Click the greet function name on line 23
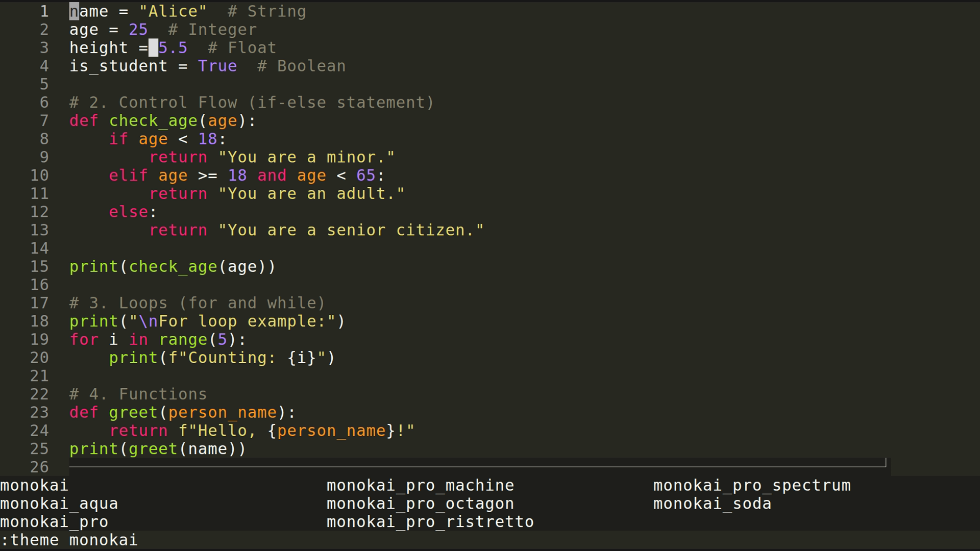This screenshot has width=980, height=551. click(x=133, y=412)
